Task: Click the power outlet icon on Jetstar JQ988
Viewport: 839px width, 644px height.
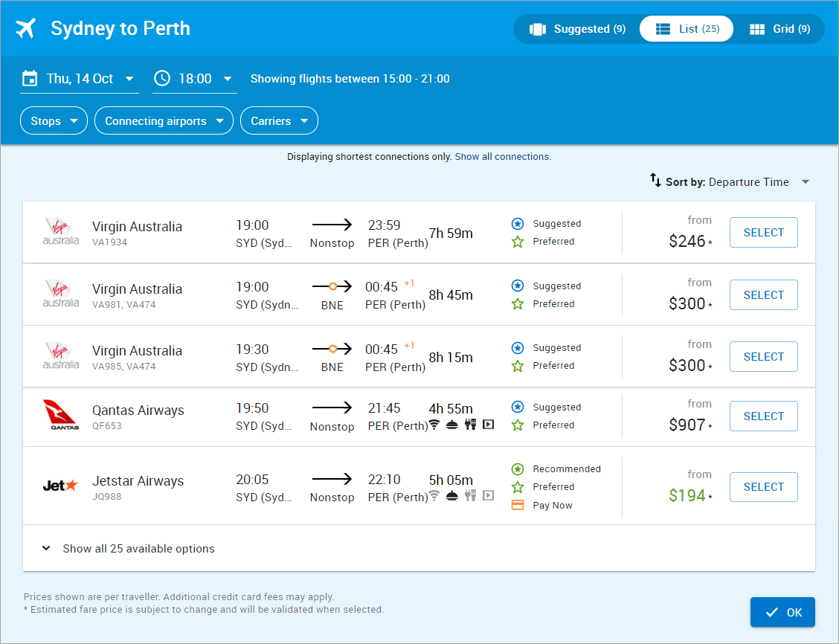Action: click(x=470, y=496)
